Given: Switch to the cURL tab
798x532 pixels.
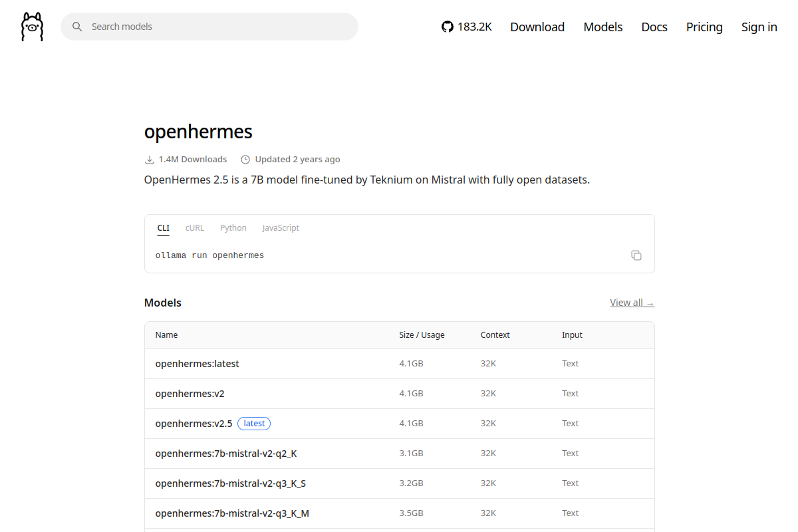Looking at the screenshot, I should pos(195,228).
